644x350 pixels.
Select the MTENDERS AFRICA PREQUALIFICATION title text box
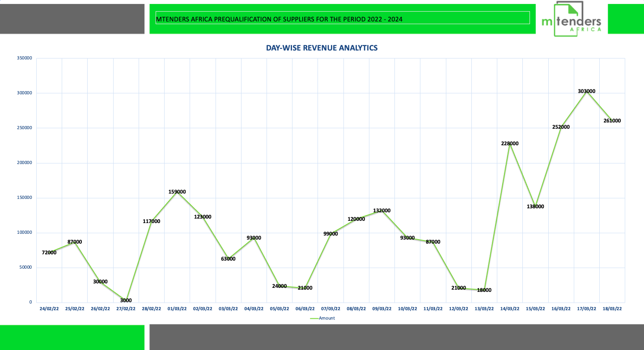pyautogui.click(x=343, y=18)
